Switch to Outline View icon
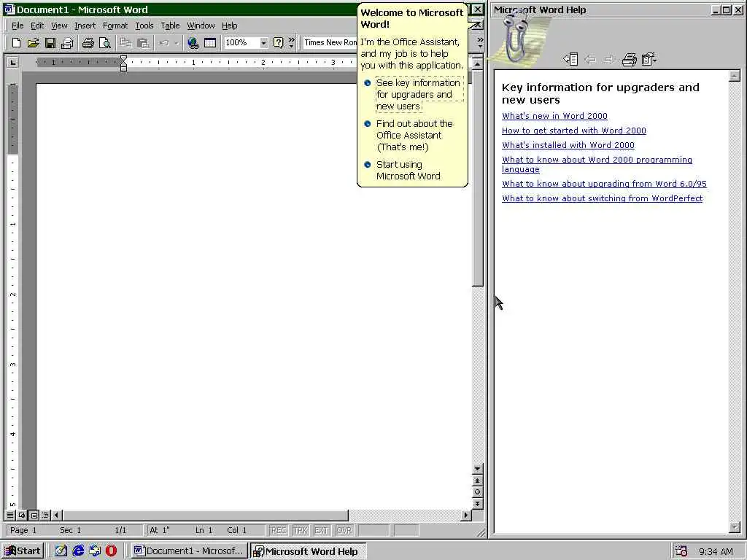The width and height of the screenshot is (747, 560). click(x=45, y=516)
